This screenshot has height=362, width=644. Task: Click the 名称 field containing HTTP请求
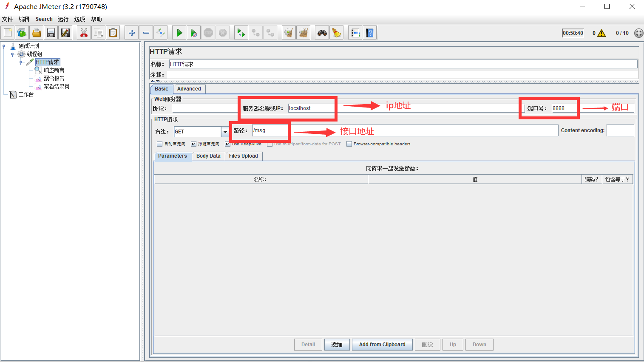tap(403, 64)
